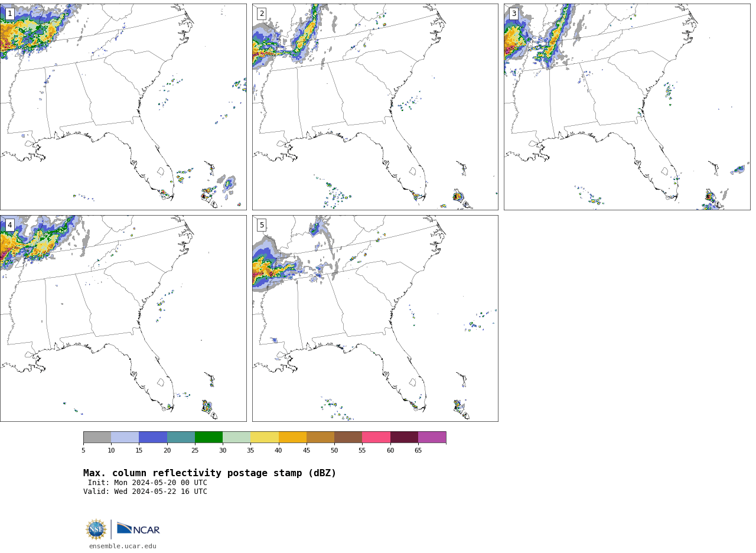Image resolution: width=756 pixels, height=553 pixels.
Task: Click the teal 20-25 dBZ swatch
Action: point(181,437)
